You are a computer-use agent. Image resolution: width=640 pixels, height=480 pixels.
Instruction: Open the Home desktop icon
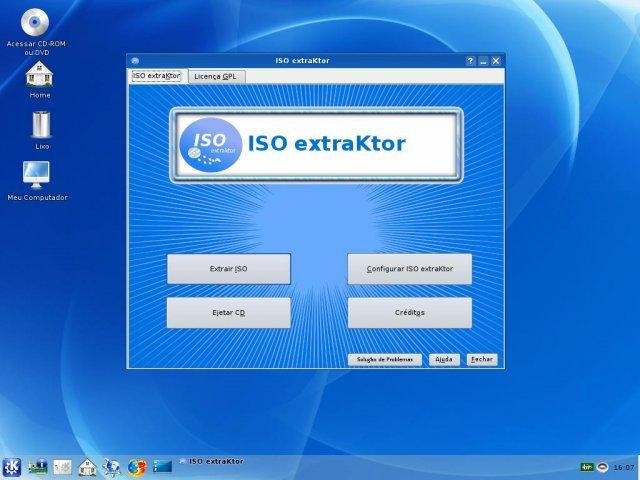[x=39, y=80]
